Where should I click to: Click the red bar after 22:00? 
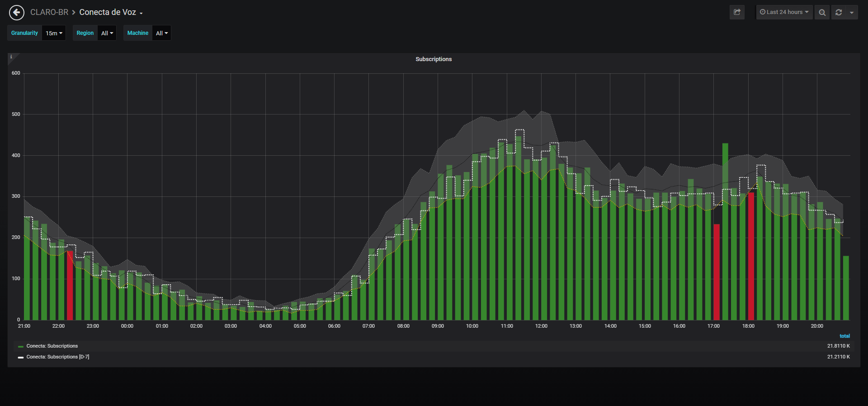70,286
